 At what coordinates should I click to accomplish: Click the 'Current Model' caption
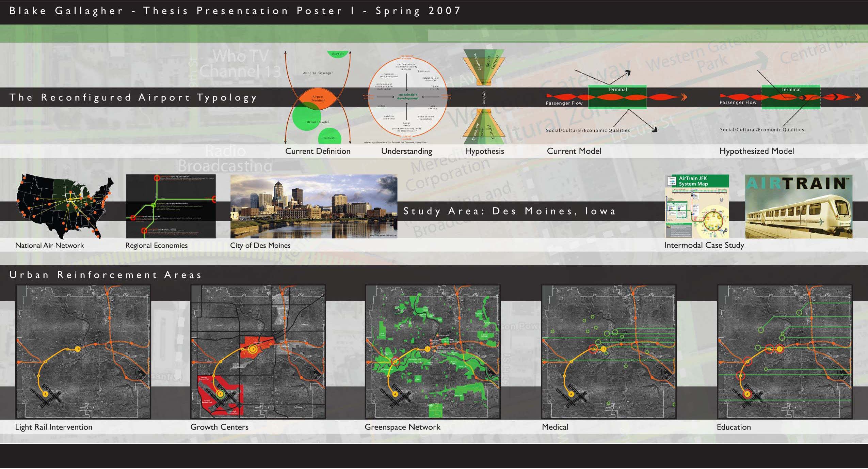click(574, 151)
